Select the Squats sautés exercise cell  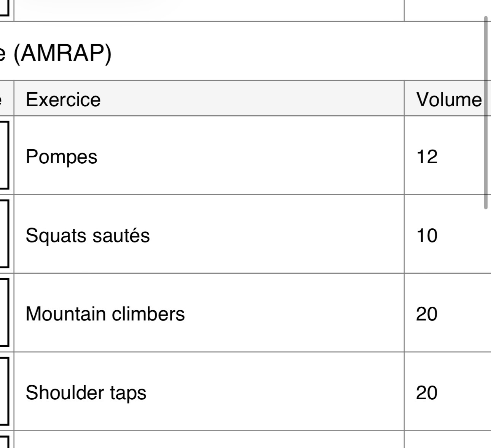pyautogui.click(x=88, y=235)
